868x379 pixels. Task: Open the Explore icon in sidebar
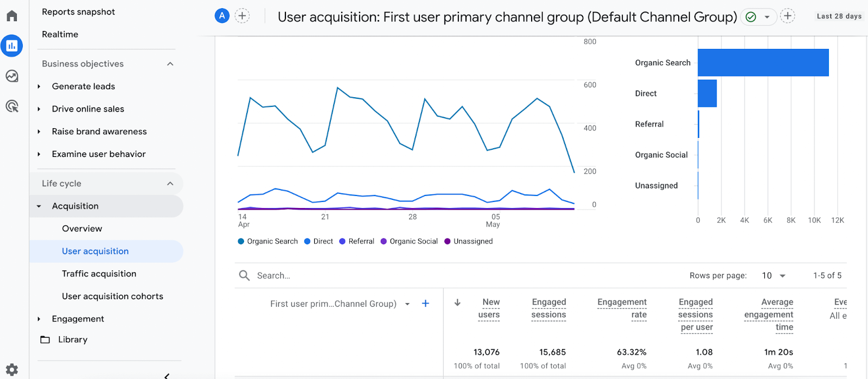tap(12, 76)
